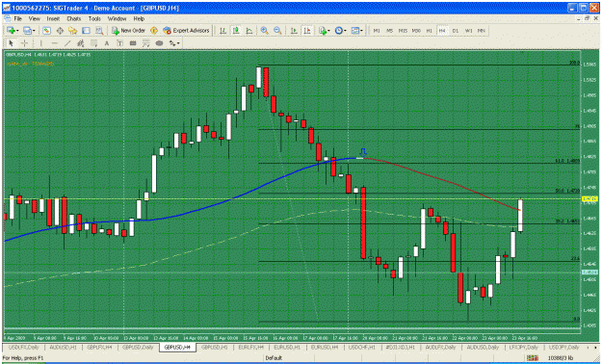Open the Insert menu
The image size is (602, 364).
(x=53, y=18)
